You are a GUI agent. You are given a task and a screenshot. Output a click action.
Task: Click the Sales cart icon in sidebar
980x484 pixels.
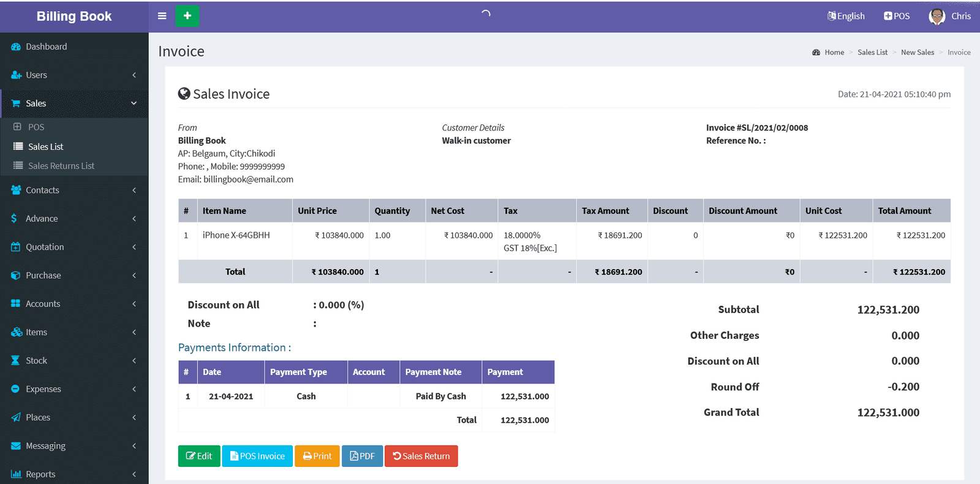click(x=16, y=104)
